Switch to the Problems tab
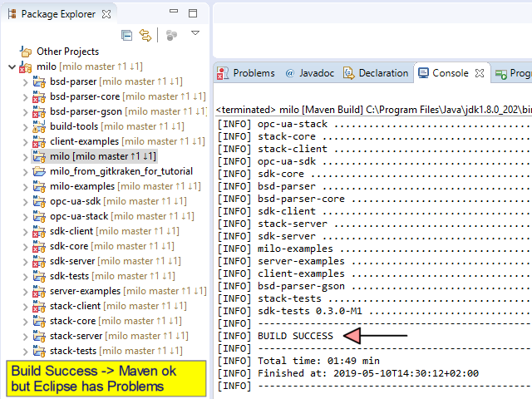 tap(246, 73)
